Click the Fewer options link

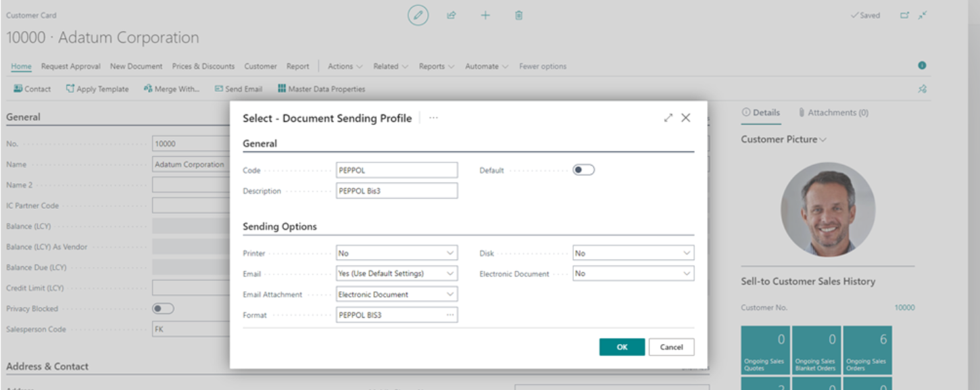(543, 66)
